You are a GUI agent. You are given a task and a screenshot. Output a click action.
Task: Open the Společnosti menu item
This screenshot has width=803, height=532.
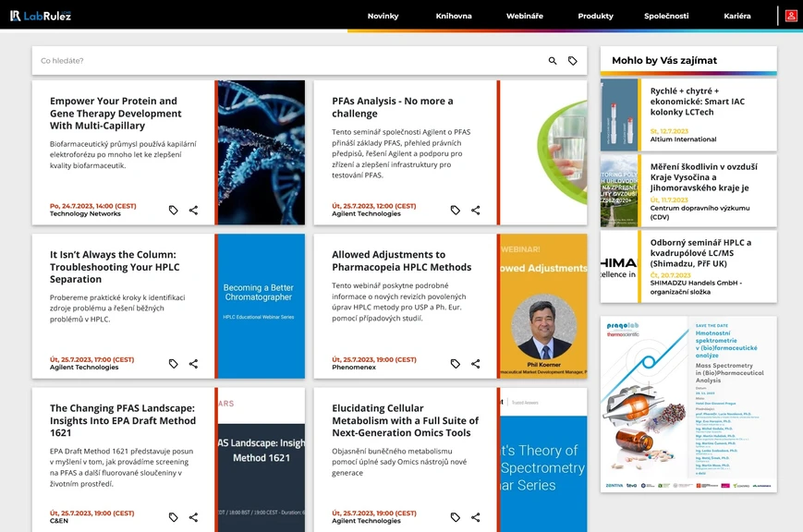[x=666, y=16]
